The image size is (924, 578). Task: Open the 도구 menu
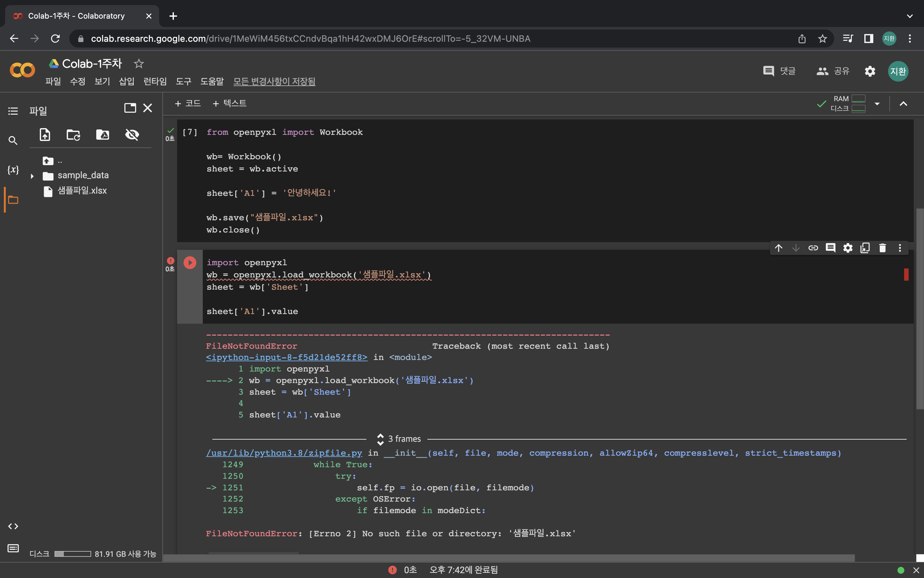click(183, 82)
